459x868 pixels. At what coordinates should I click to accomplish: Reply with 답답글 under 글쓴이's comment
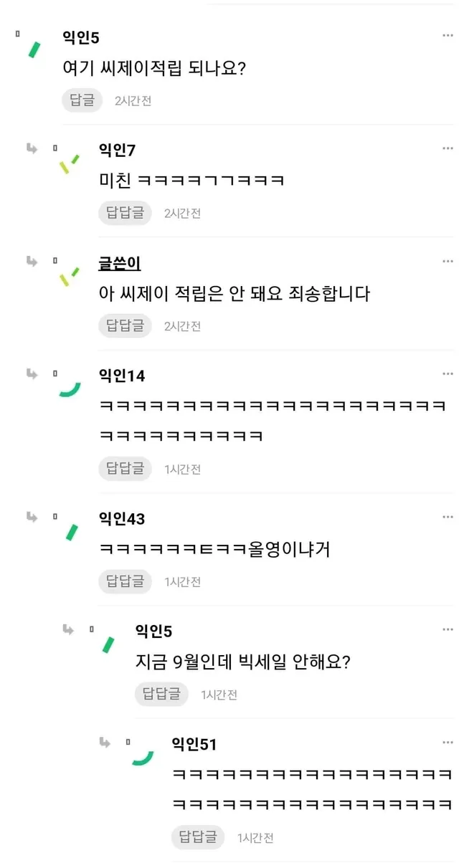coord(125,326)
